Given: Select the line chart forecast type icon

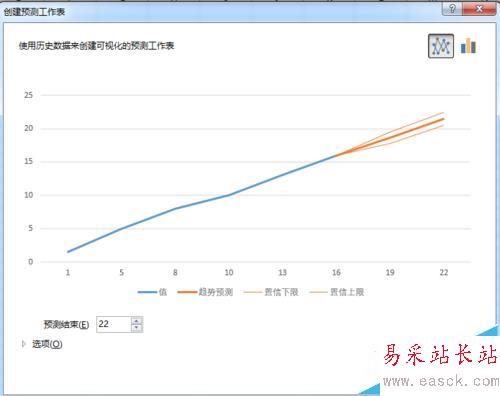Looking at the screenshot, I should pyautogui.click(x=441, y=46).
